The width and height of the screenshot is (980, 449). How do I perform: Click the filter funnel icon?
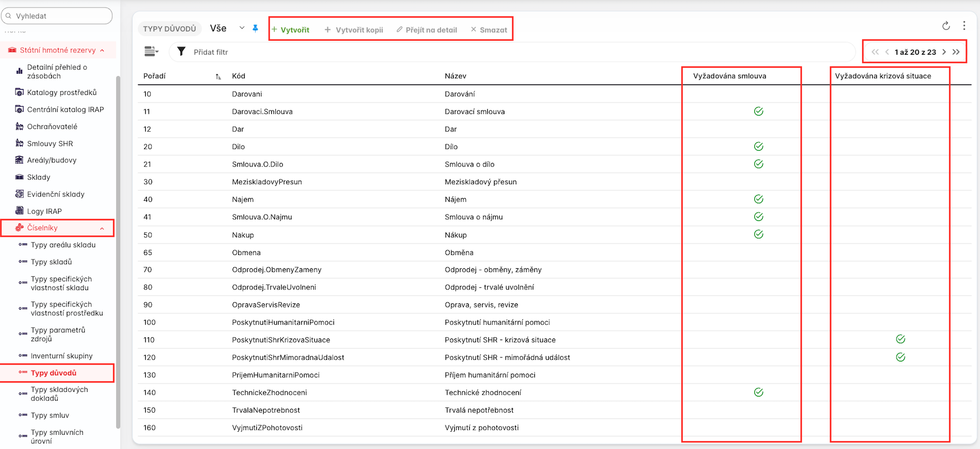181,52
